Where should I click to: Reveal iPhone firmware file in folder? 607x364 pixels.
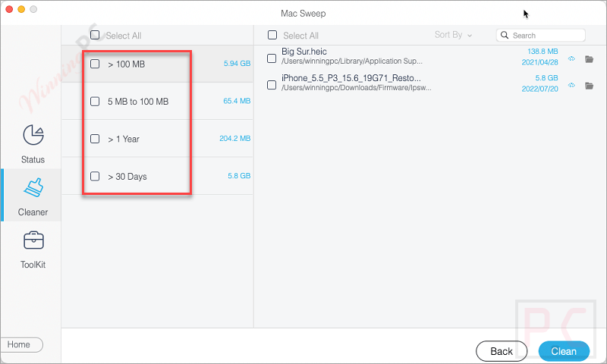(x=590, y=86)
